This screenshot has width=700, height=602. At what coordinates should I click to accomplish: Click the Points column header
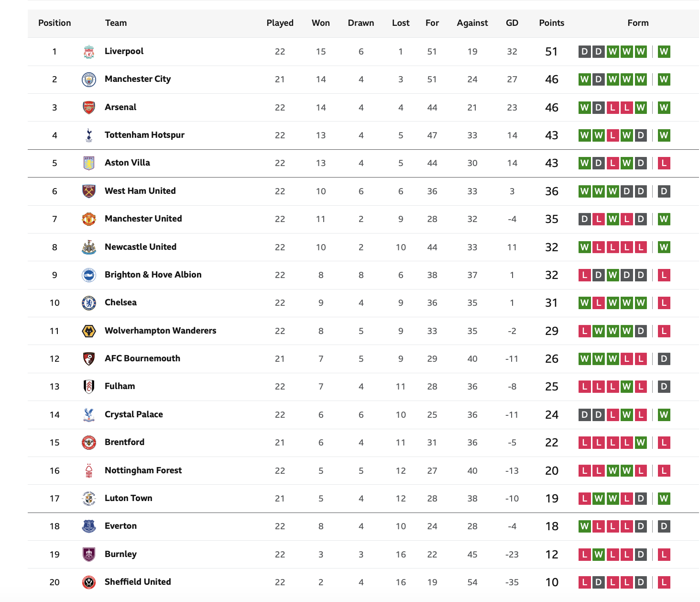click(552, 23)
